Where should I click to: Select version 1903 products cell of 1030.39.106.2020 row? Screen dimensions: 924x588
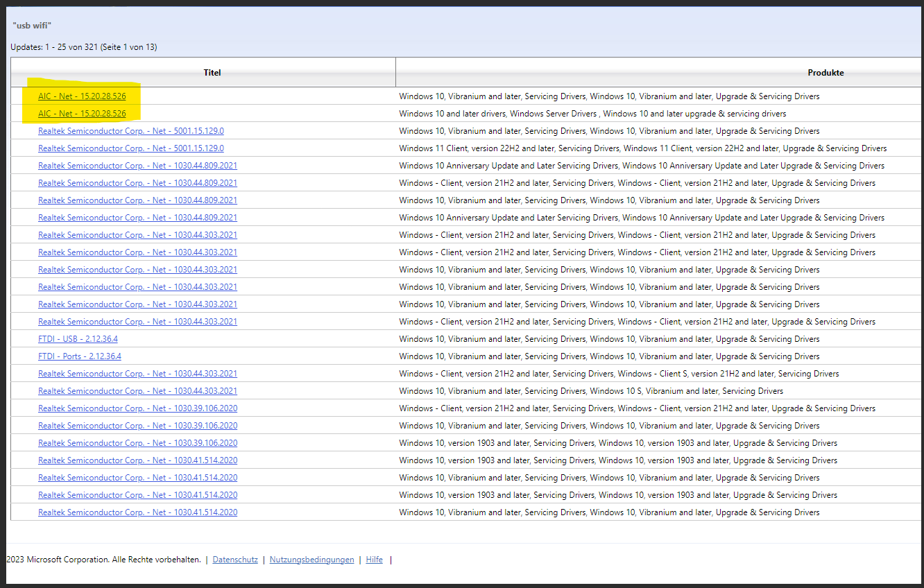(x=618, y=443)
